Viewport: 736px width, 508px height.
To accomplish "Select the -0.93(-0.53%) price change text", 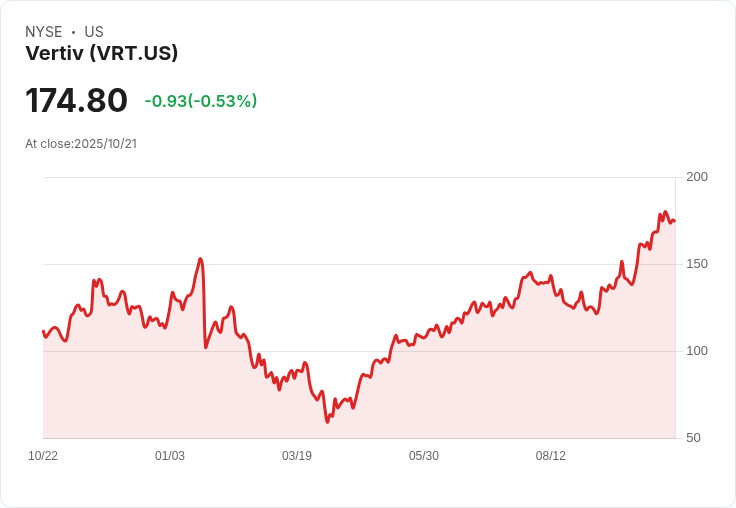I will tap(201, 101).
